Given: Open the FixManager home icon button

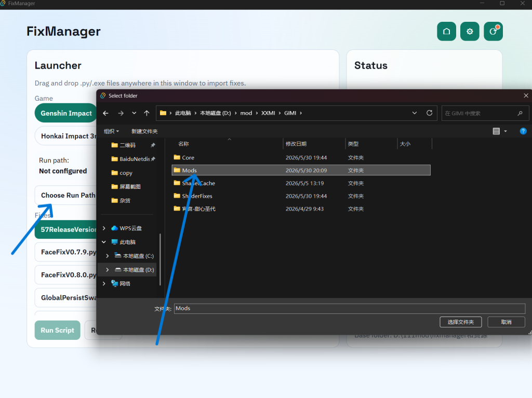Looking at the screenshot, I should [446, 32].
